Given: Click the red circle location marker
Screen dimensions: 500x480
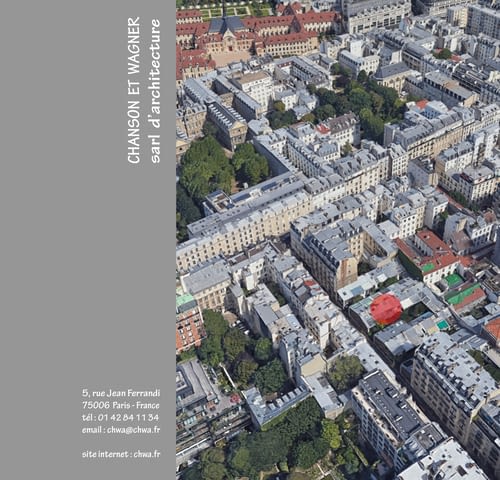Looking at the screenshot, I should point(386,309).
